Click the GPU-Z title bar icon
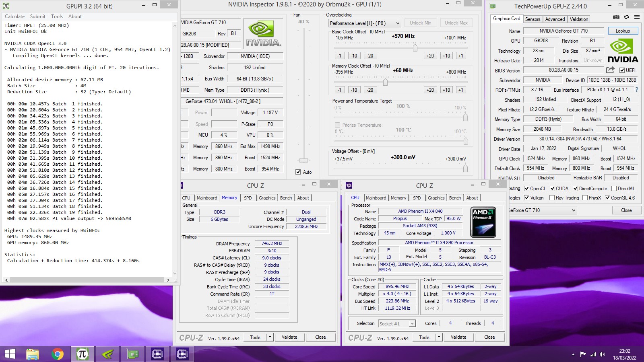The image size is (644, 362). (493, 6)
